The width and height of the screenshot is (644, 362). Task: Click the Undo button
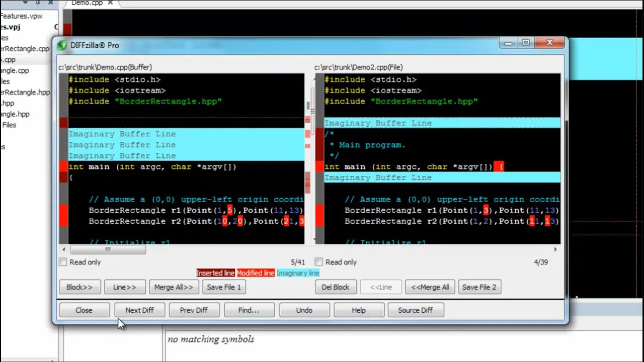click(x=304, y=310)
